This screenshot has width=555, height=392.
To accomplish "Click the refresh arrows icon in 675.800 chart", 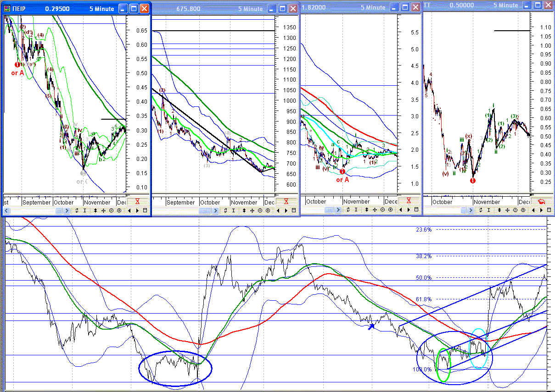I will coord(225,210).
